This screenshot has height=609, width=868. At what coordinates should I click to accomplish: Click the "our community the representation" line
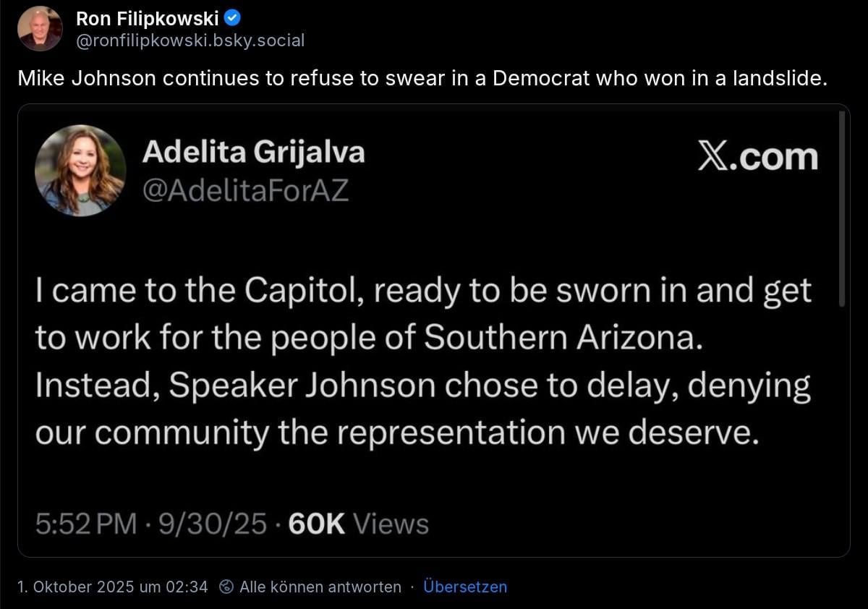point(397,433)
